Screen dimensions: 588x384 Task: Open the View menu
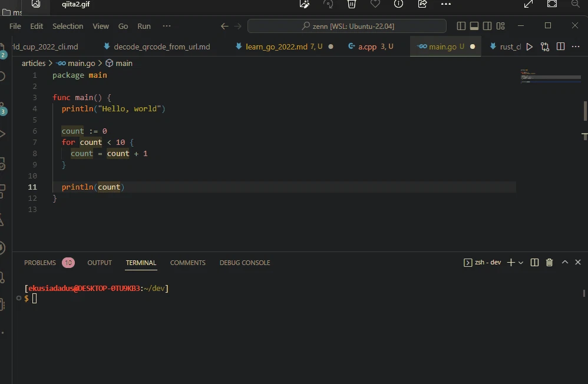pyautogui.click(x=101, y=27)
